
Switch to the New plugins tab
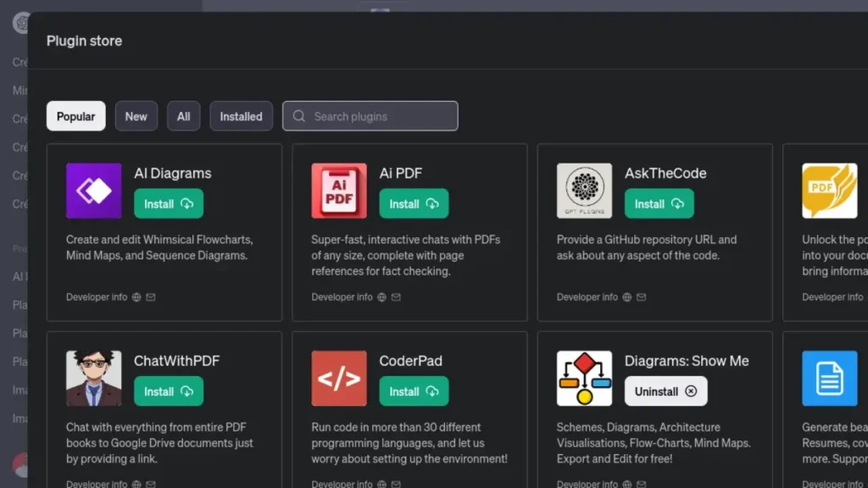pyautogui.click(x=136, y=116)
